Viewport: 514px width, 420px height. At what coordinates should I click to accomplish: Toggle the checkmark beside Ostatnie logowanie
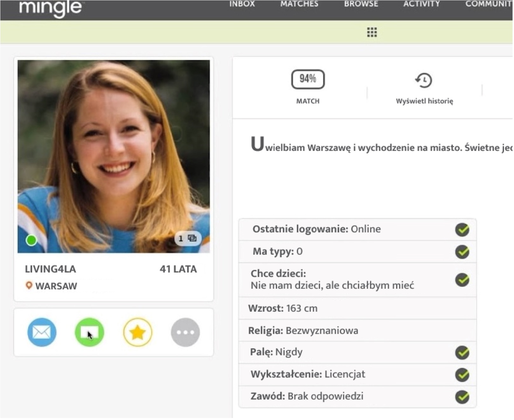click(x=462, y=229)
